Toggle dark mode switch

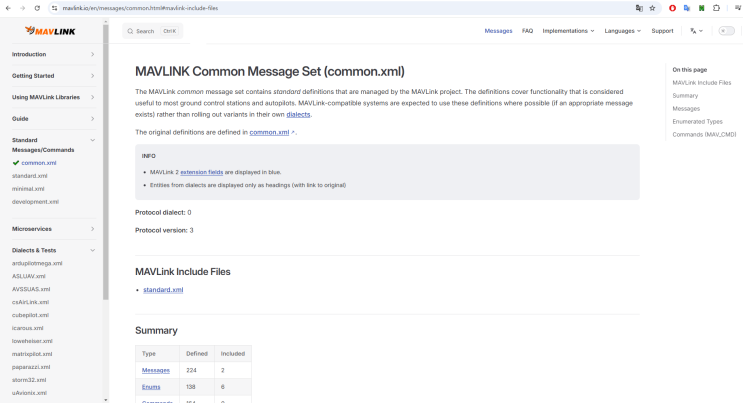[726, 31]
